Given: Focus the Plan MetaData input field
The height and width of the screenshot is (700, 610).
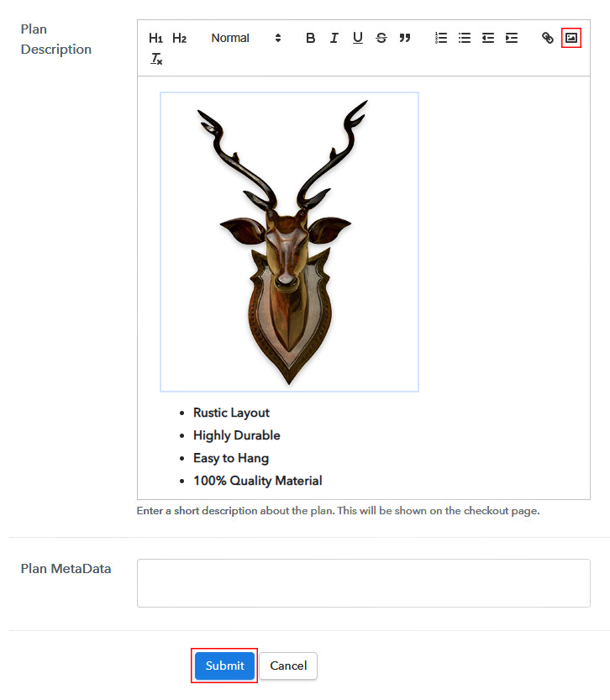Looking at the screenshot, I should coord(363,583).
